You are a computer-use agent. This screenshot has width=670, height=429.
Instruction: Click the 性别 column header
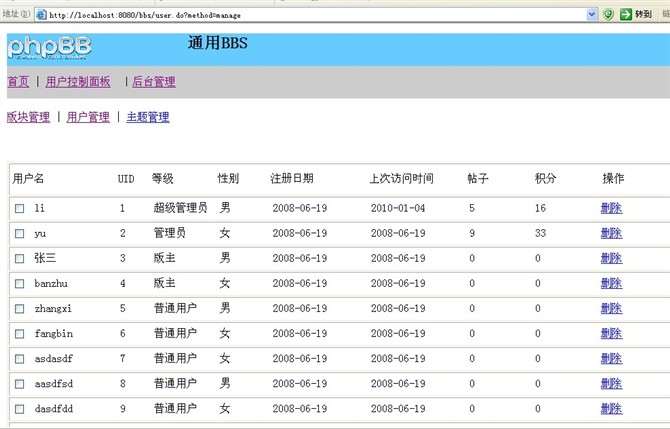click(228, 179)
